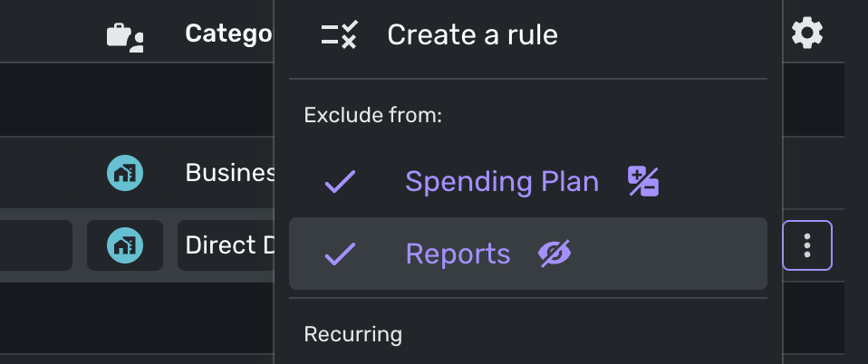Click the building icon beside Direct D field
Screen dimensions: 868x364
(124, 245)
